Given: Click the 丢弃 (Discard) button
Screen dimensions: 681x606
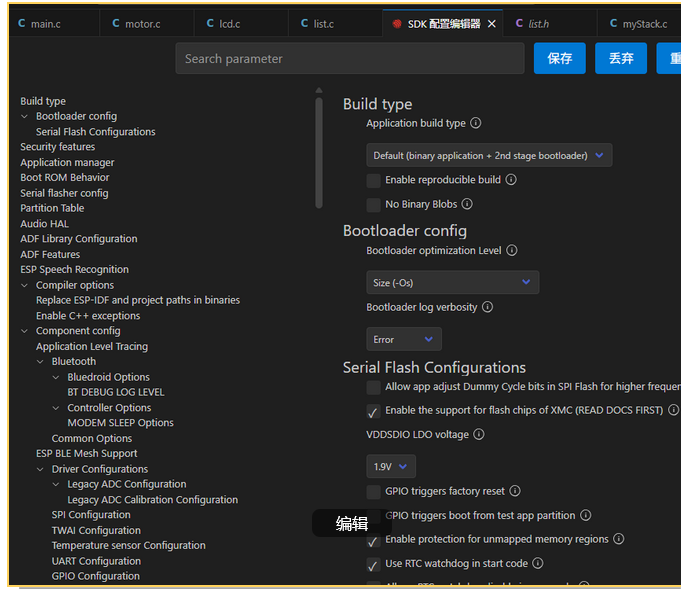Looking at the screenshot, I should [x=621, y=58].
